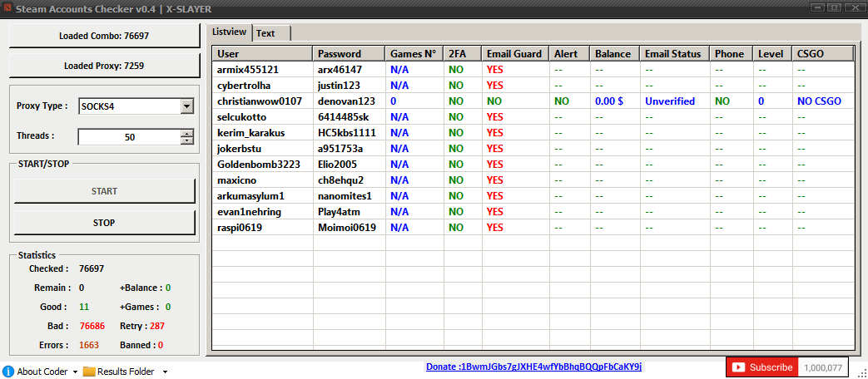Click the Loaded Proxy button

[x=104, y=66]
